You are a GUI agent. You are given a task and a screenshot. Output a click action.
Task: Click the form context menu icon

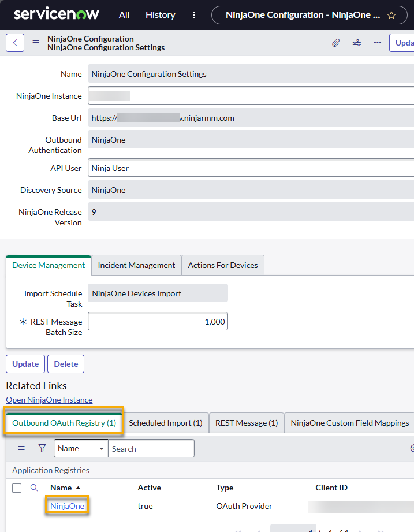[35, 42]
